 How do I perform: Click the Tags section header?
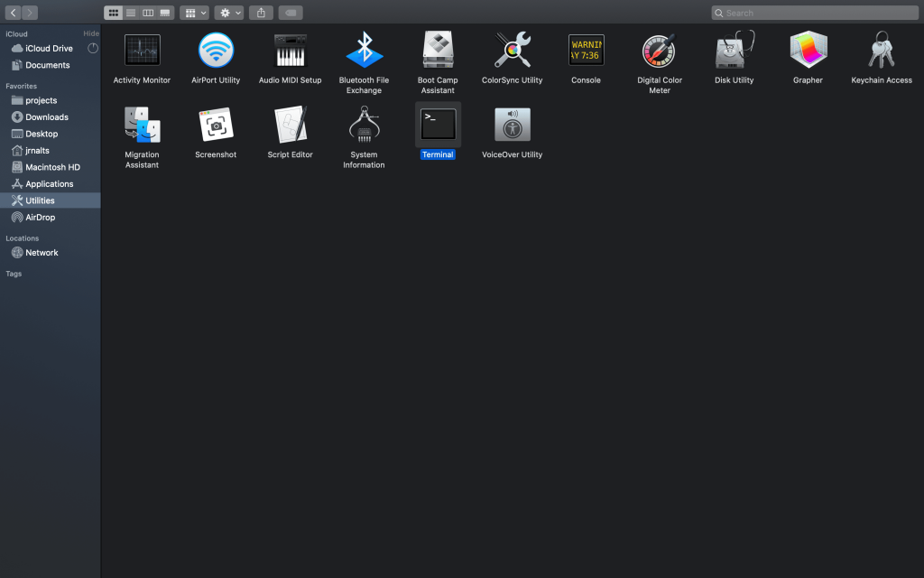tap(14, 274)
